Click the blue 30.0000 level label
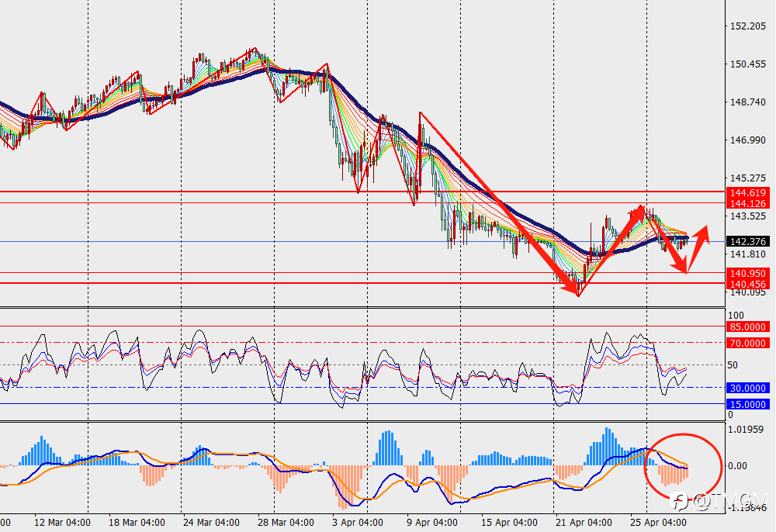 point(748,388)
